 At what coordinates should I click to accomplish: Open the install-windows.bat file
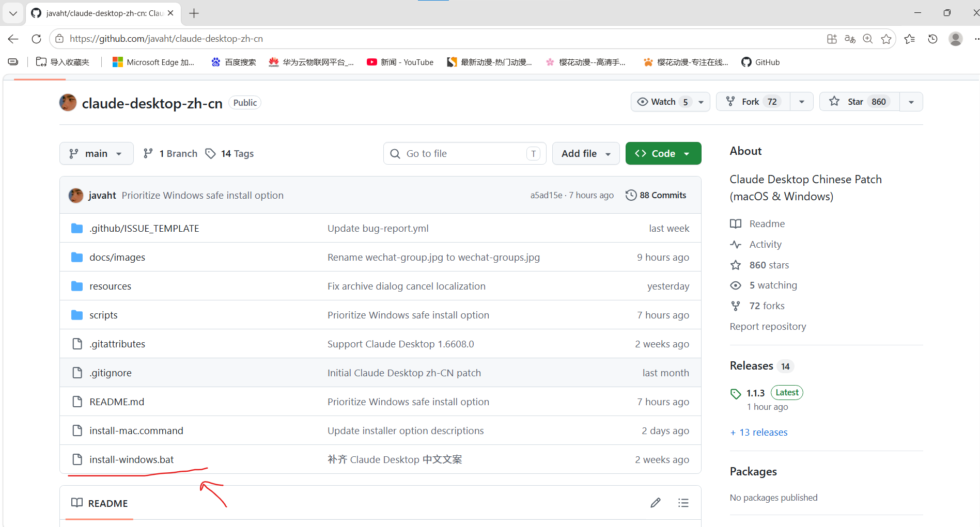pos(132,459)
